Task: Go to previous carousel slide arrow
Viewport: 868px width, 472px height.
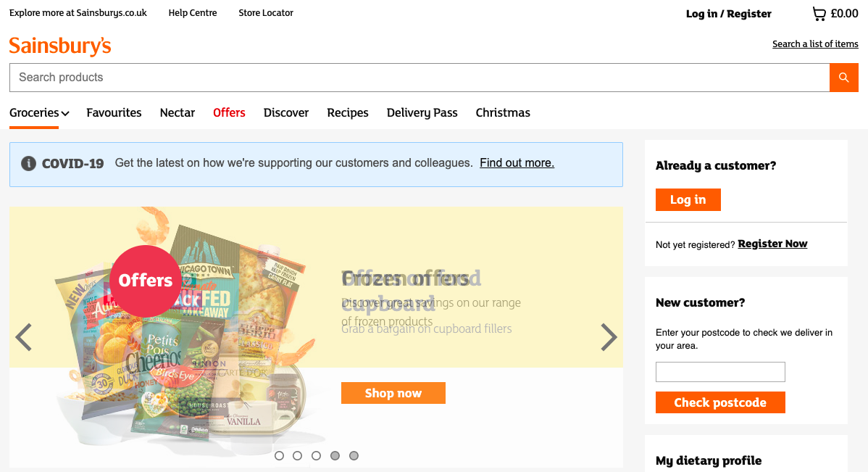Action: (24, 337)
